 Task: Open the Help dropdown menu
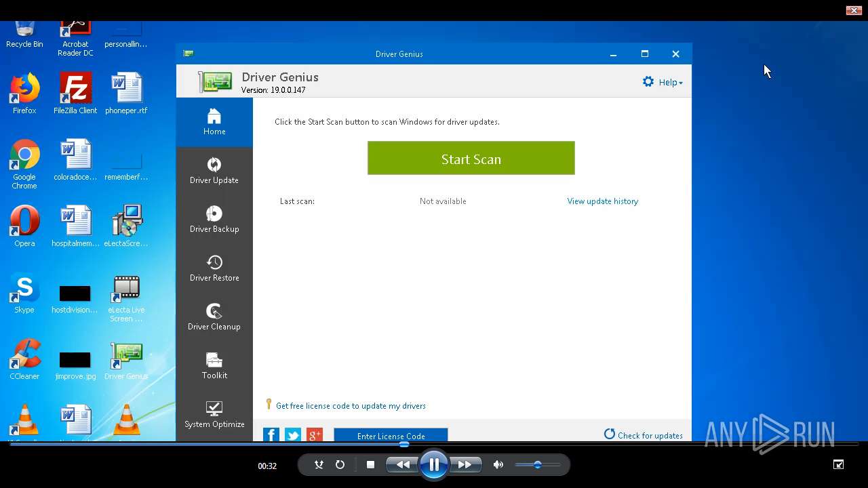(671, 82)
